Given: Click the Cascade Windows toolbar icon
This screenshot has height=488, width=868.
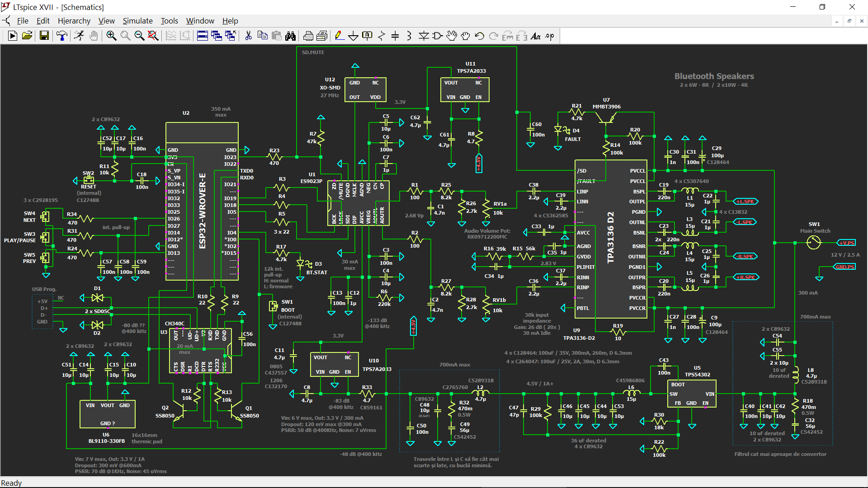Looking at the screenshot, I should (x=217, y=36).
